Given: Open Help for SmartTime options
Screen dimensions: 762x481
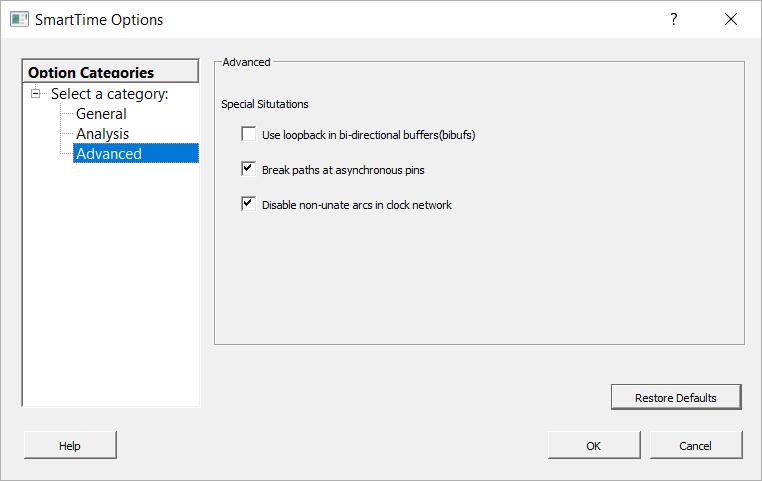Looking at the screenshot, I should (x=70, y=445).
